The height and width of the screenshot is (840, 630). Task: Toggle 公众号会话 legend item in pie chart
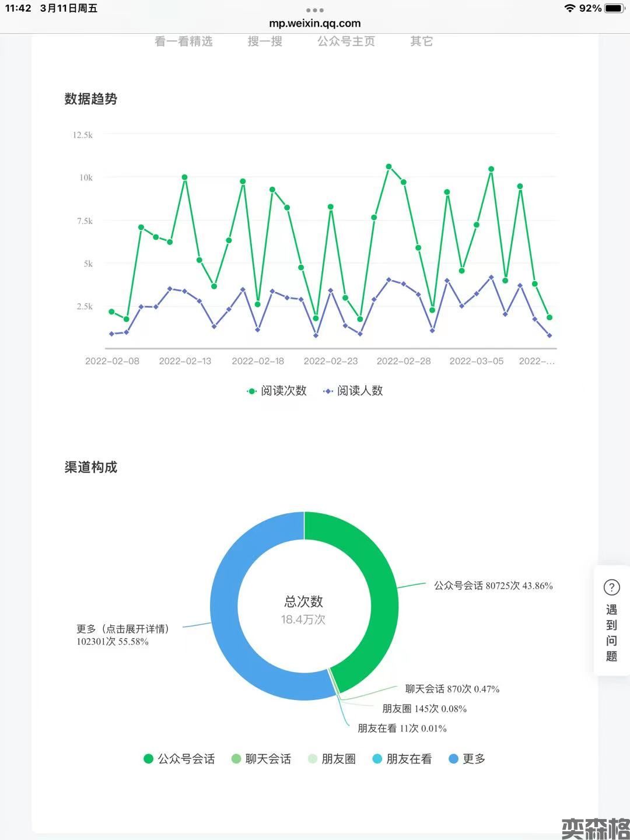coord(180,759)
